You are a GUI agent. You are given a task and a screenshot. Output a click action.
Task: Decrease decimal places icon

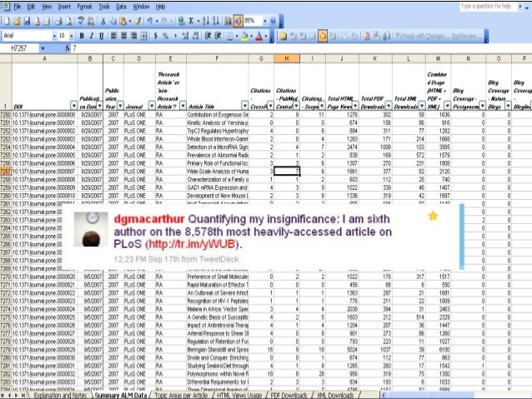click(x=195, y=36)
